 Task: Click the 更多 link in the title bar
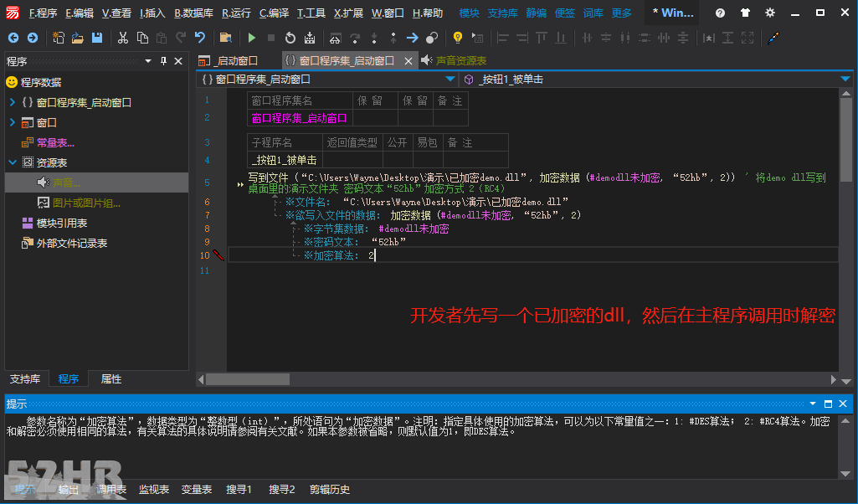click(x=622, y=13)
